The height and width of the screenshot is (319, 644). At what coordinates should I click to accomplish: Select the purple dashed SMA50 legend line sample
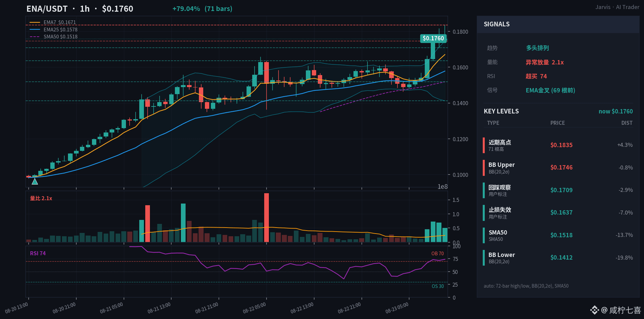[x=35, y=37]
